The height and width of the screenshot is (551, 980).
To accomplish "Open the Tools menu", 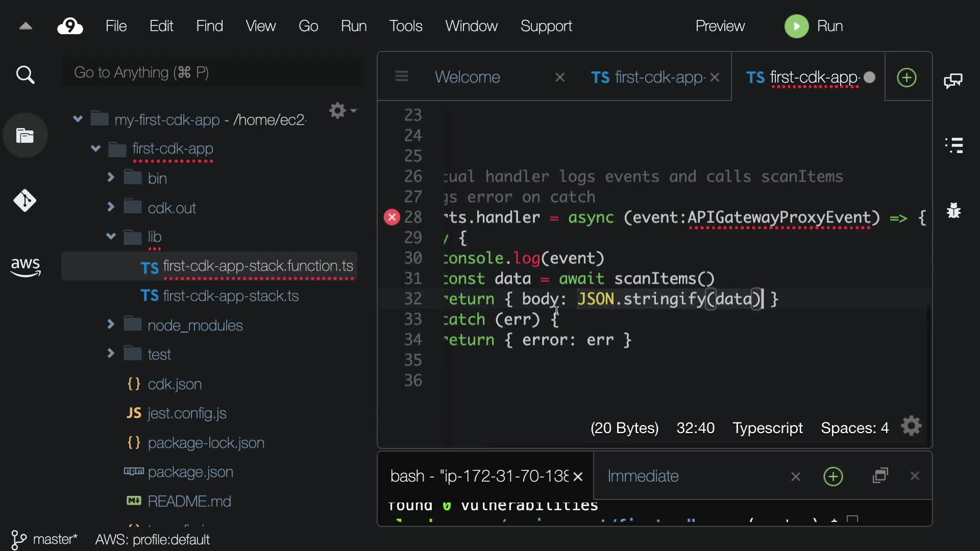I will 405,26.
